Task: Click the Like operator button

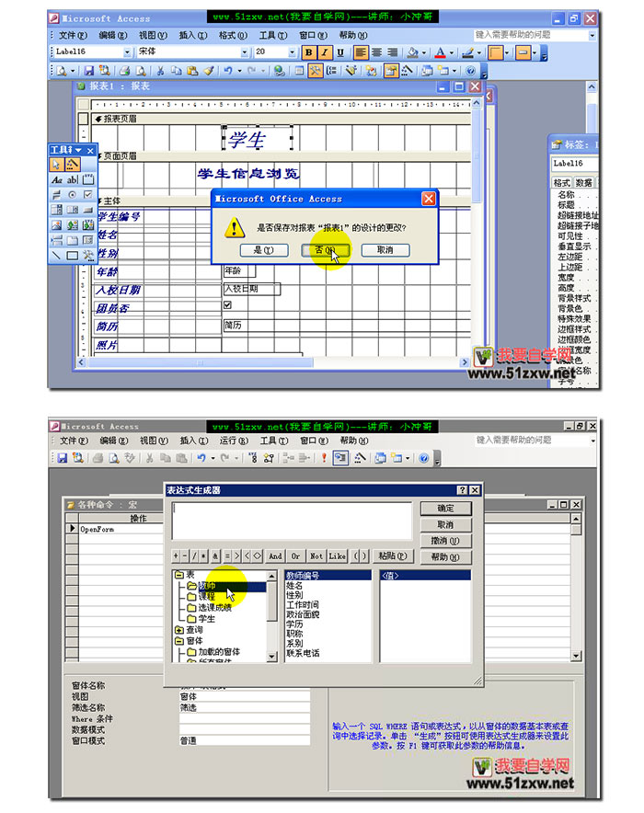Action: 337,555
